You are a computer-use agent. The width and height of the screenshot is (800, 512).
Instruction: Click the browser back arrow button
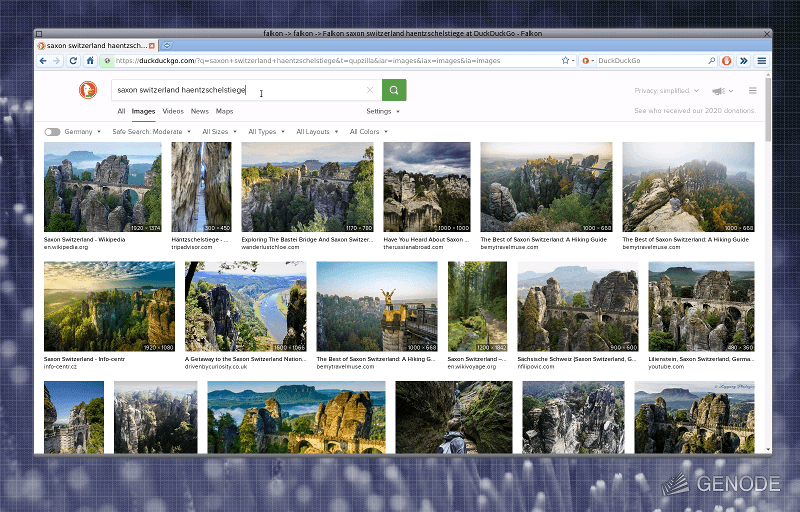coord(43,61)
